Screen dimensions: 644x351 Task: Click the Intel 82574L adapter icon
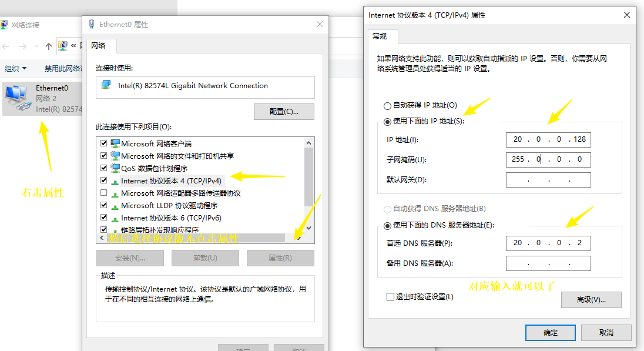click(106, 85)
